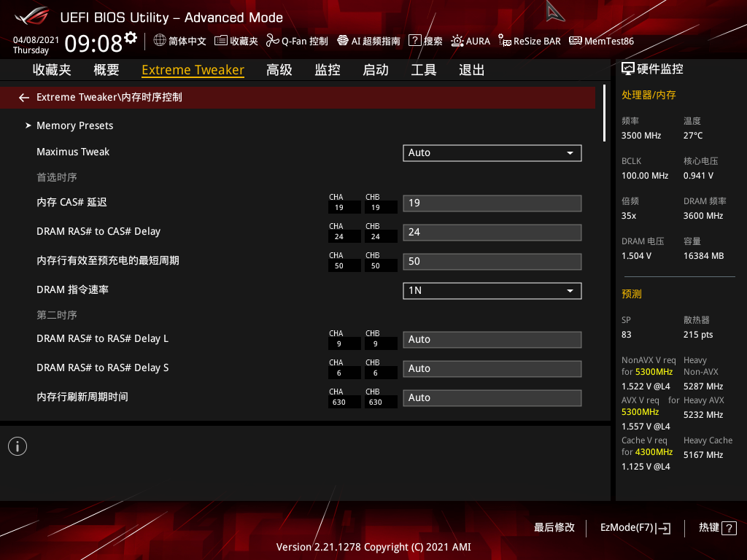Open the AI overclocking guide
The width and height of the screenshot is (747, 560).
tap(343, 41)
